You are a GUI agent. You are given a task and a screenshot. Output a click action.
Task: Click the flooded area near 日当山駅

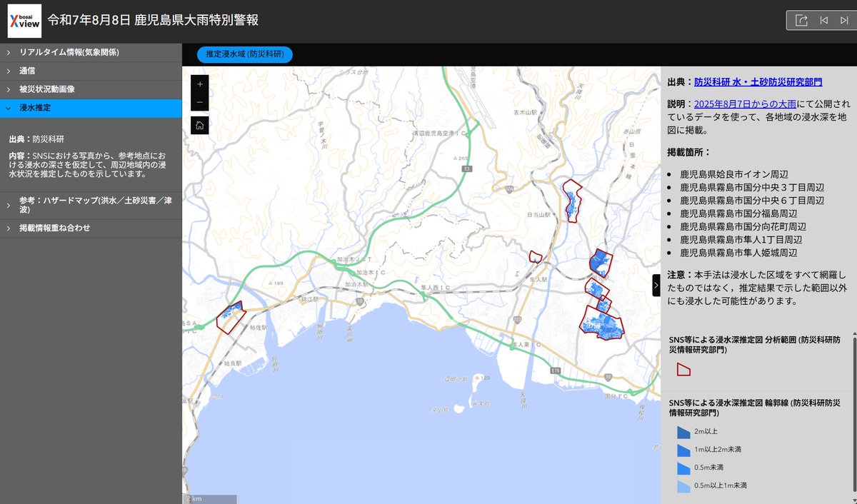571,201
